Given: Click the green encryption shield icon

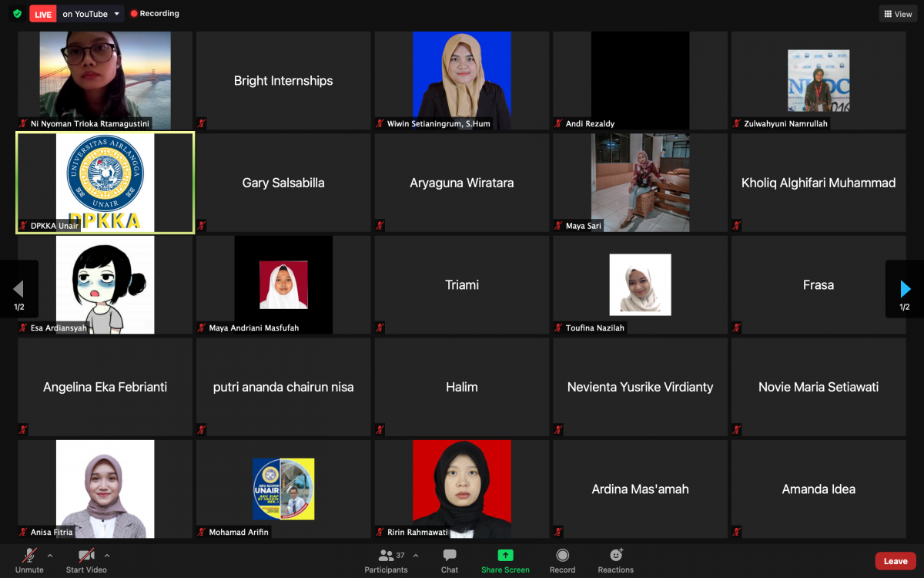Looking at the screenshot, I should 17,14.
